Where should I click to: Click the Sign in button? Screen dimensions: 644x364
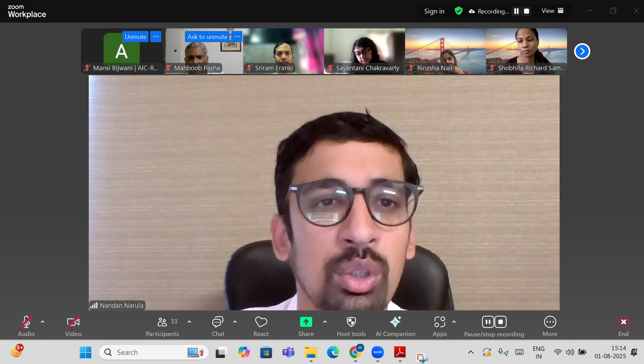434,11
